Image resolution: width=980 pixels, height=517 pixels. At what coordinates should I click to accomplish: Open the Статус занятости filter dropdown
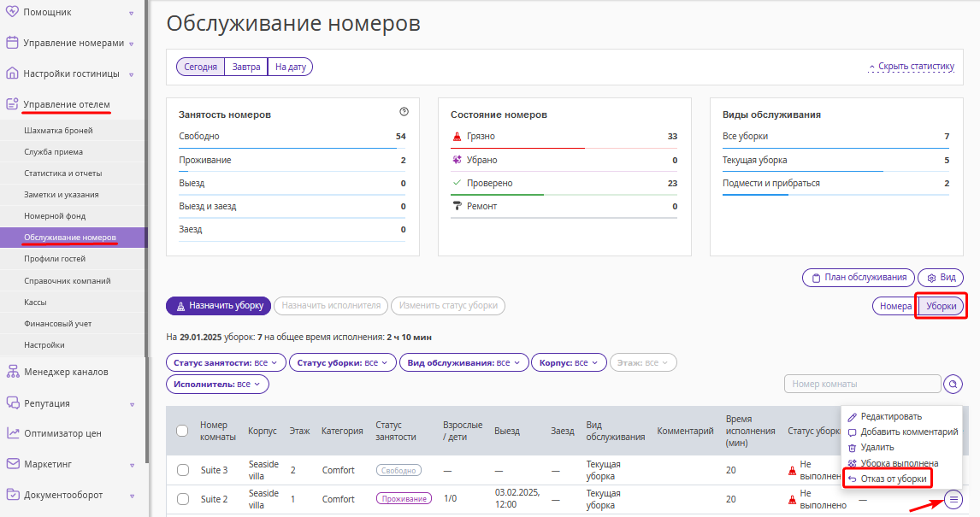click(226, 363)
